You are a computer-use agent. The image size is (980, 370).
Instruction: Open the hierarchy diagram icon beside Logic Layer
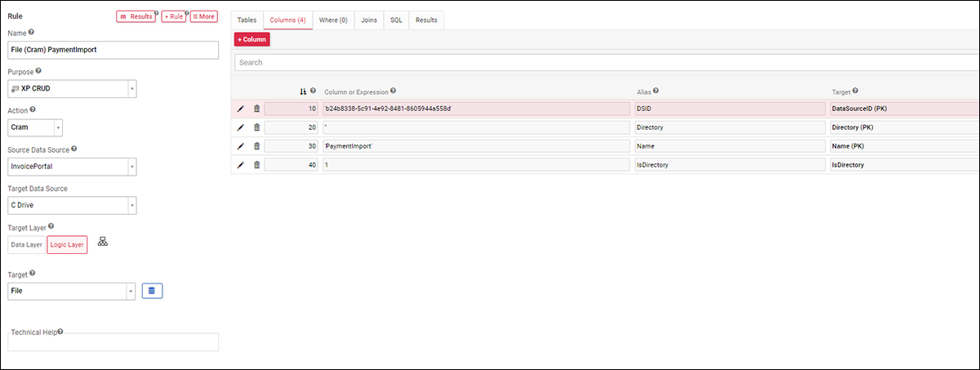pos(103,242)
